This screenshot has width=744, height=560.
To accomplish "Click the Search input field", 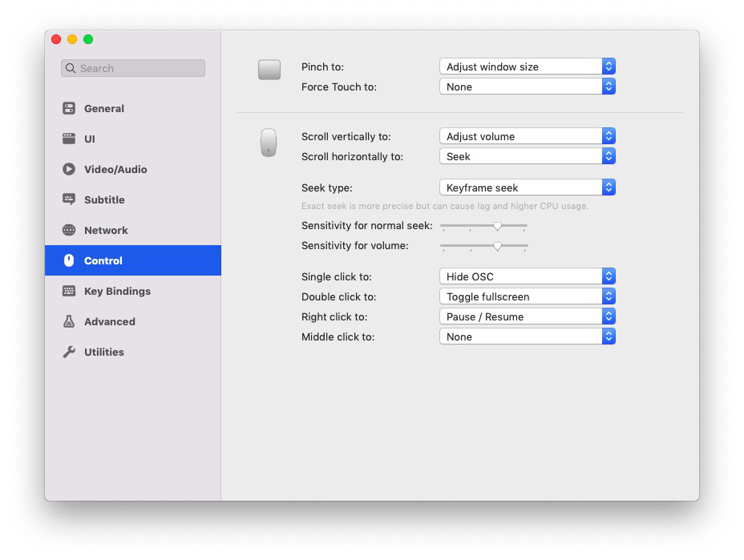I will pos(133,68).
